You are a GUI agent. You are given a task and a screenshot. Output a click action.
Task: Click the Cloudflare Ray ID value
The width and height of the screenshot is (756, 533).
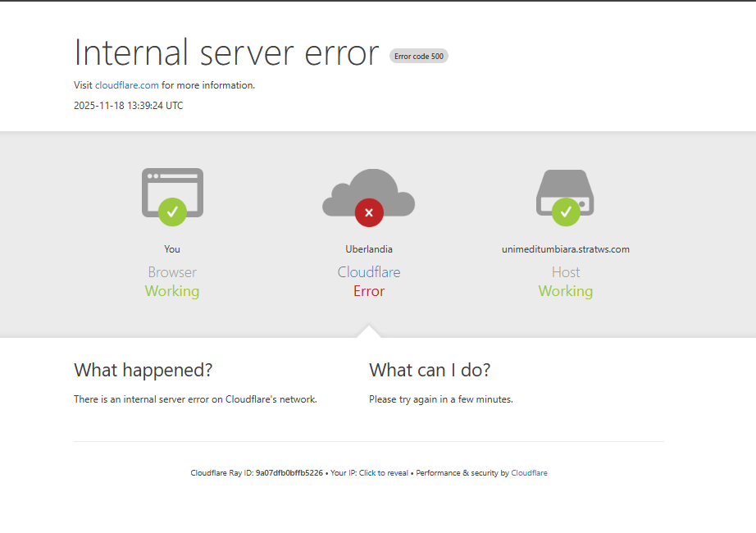(289, 473)
